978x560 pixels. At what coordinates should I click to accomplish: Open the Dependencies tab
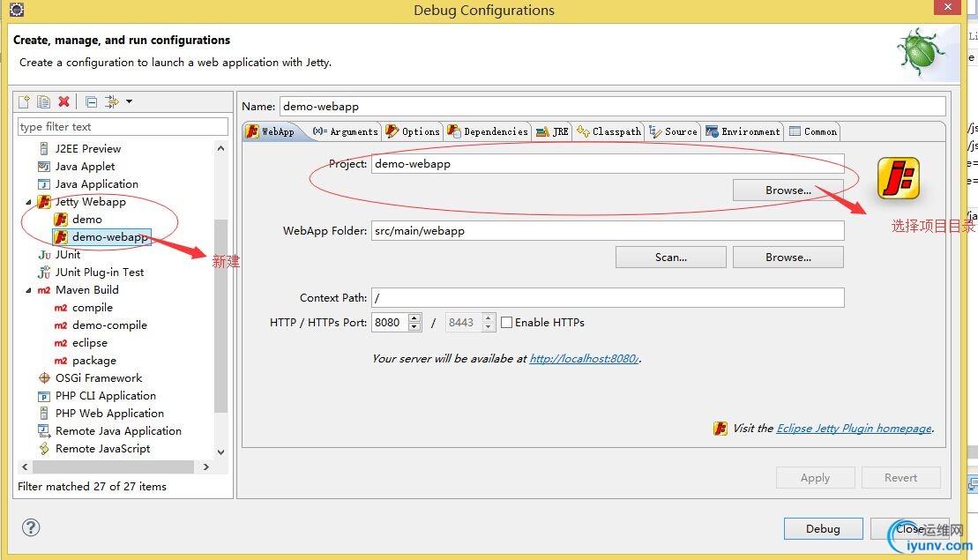(488, 131)
